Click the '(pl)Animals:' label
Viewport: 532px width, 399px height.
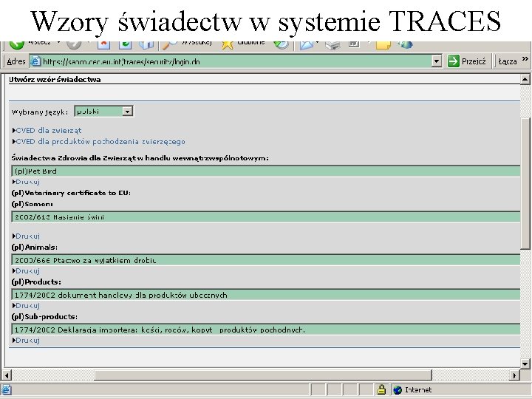[34, 248]
